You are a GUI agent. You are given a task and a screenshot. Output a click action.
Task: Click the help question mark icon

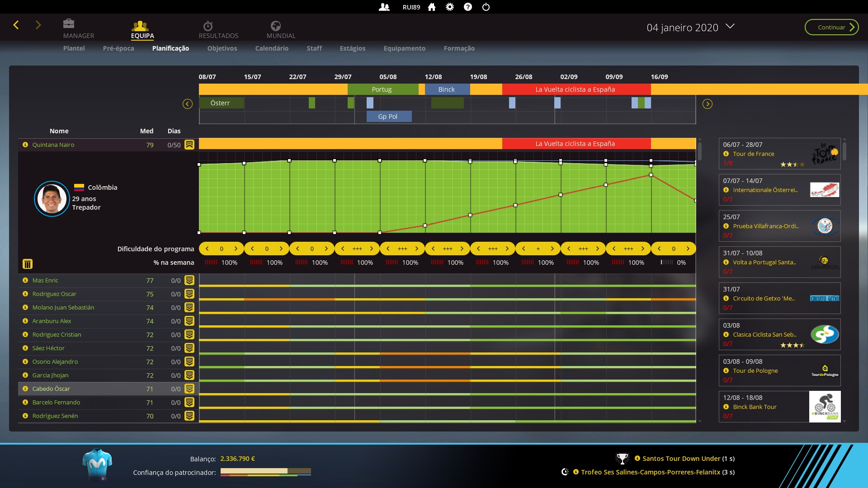468,7
